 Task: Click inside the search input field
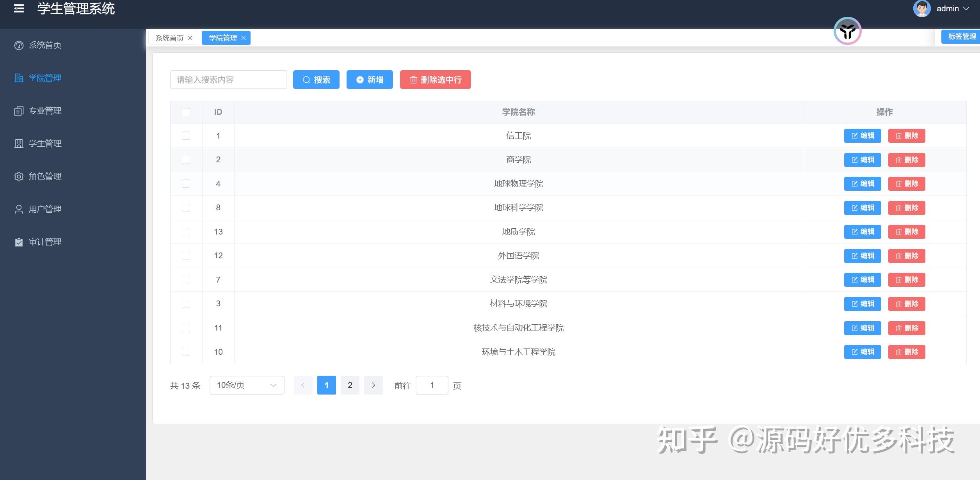click(228, 79)
